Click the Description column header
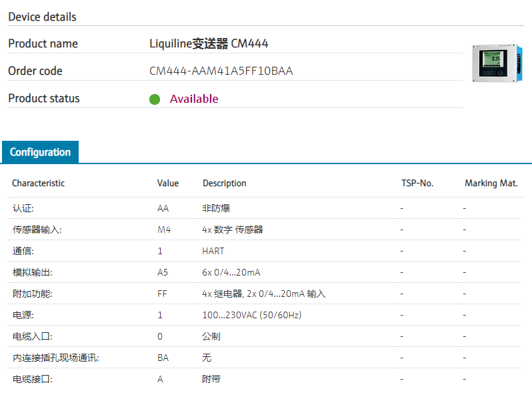 (224, 183)
